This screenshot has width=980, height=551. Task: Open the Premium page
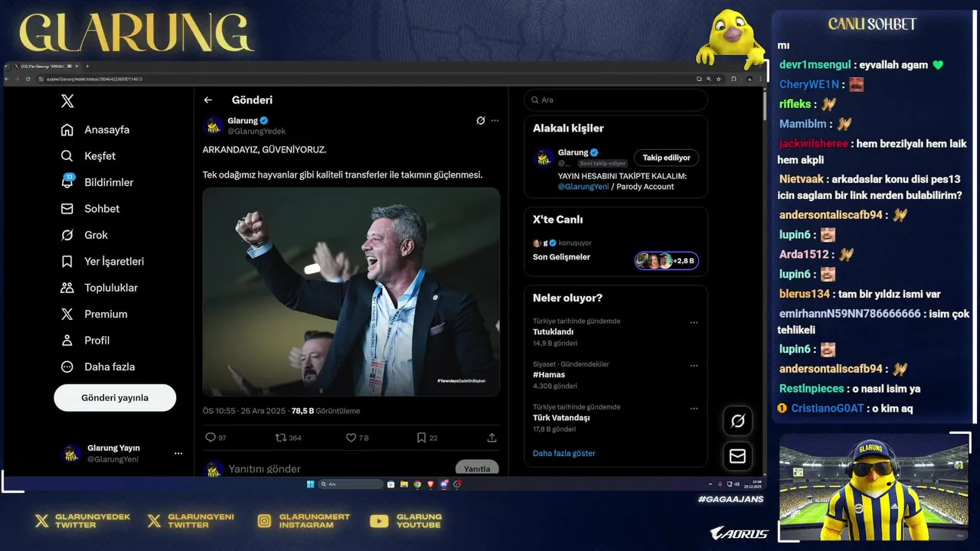[x=94, y=314]
